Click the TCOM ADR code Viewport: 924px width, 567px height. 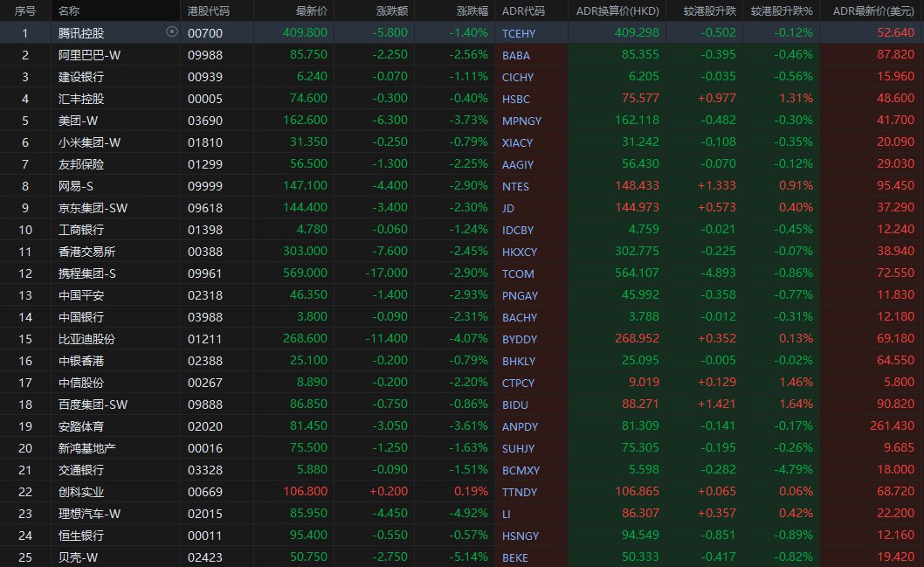pyautogui.click(x=518, y=273)
